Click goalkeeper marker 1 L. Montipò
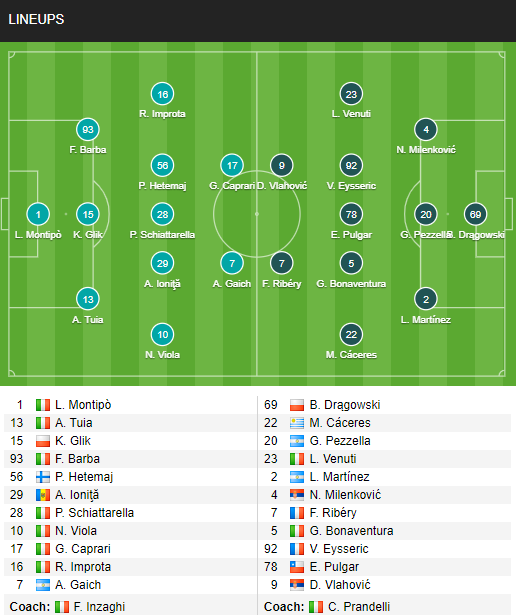 coord(38,214)
